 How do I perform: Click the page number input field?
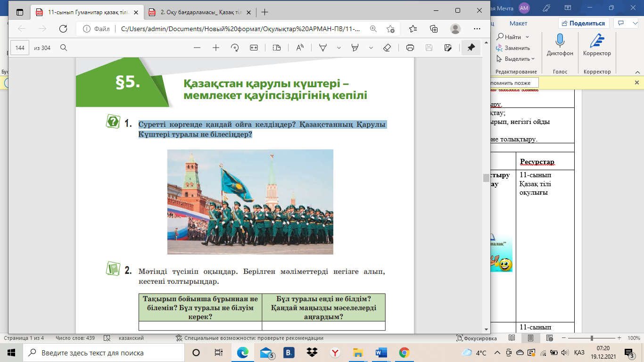[20, 48]
